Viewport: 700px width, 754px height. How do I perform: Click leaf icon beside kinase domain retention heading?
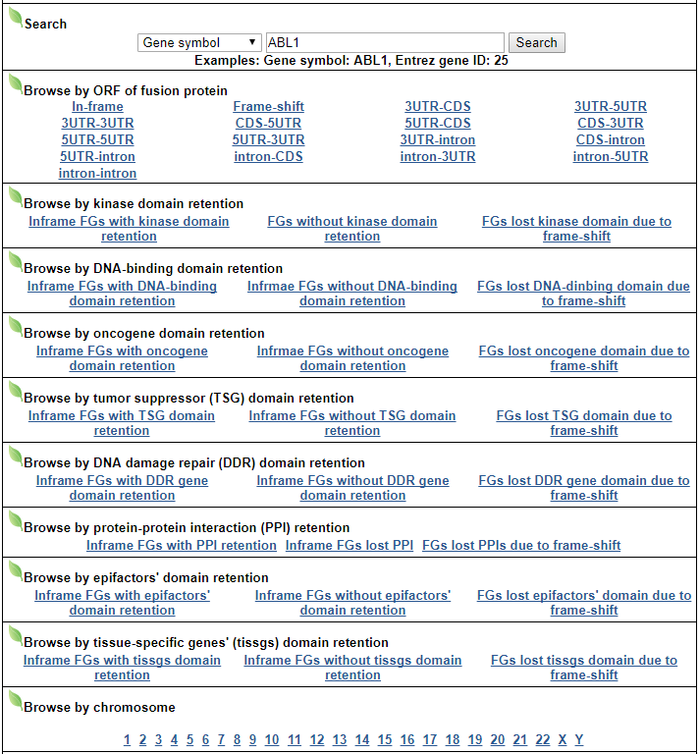tap(15, 197)
